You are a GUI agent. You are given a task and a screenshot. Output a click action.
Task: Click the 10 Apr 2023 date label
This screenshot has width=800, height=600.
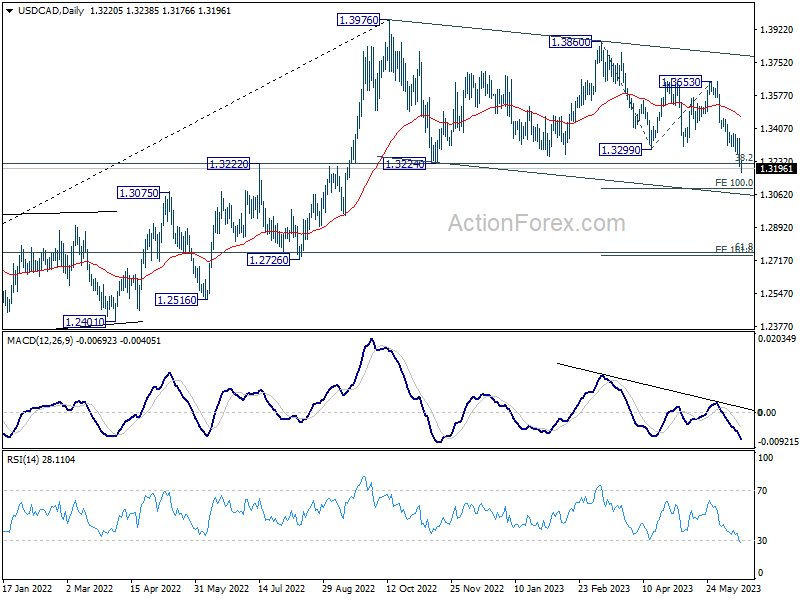pos(668,588)
